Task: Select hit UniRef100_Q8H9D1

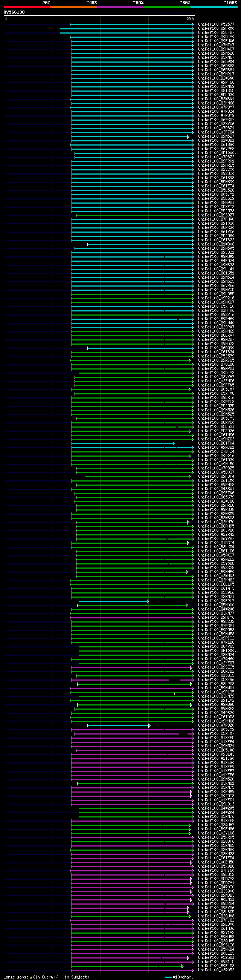Action: (x=216, y=203)
